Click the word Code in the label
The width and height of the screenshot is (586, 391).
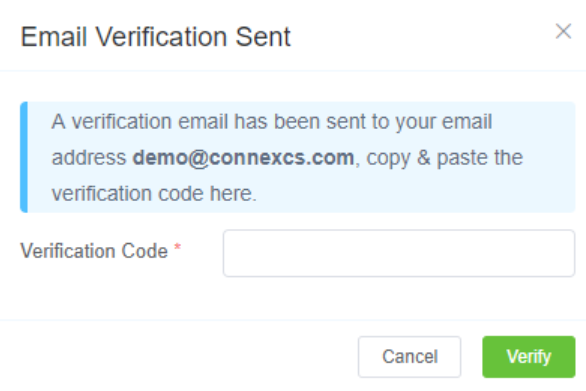pos(145,251)
